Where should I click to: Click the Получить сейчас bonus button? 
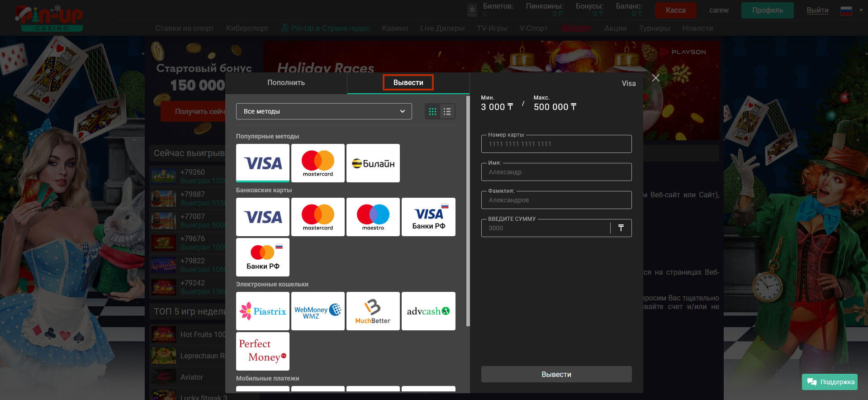(194, 111)
